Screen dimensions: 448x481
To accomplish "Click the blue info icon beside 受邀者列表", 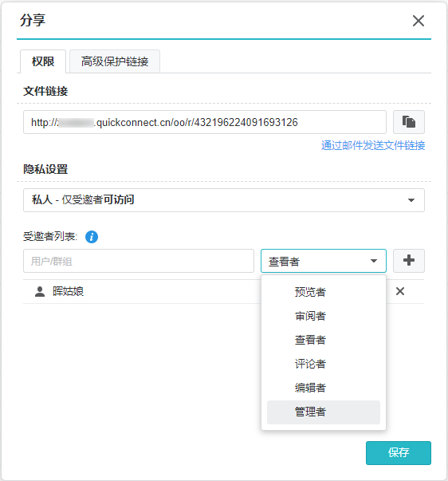I will pyautogui.click(x=92, y=237).
